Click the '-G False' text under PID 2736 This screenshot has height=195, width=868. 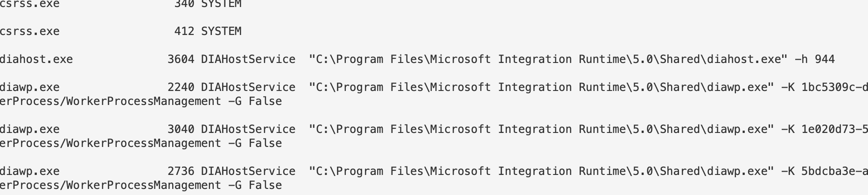(255, 186)
